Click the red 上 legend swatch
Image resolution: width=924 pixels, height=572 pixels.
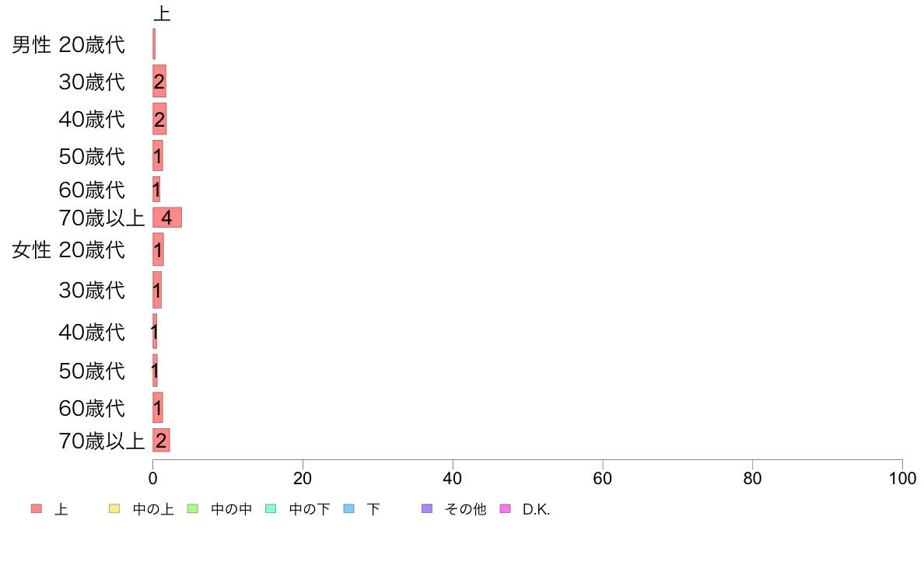pyautogui.click(x=37, y=508)
